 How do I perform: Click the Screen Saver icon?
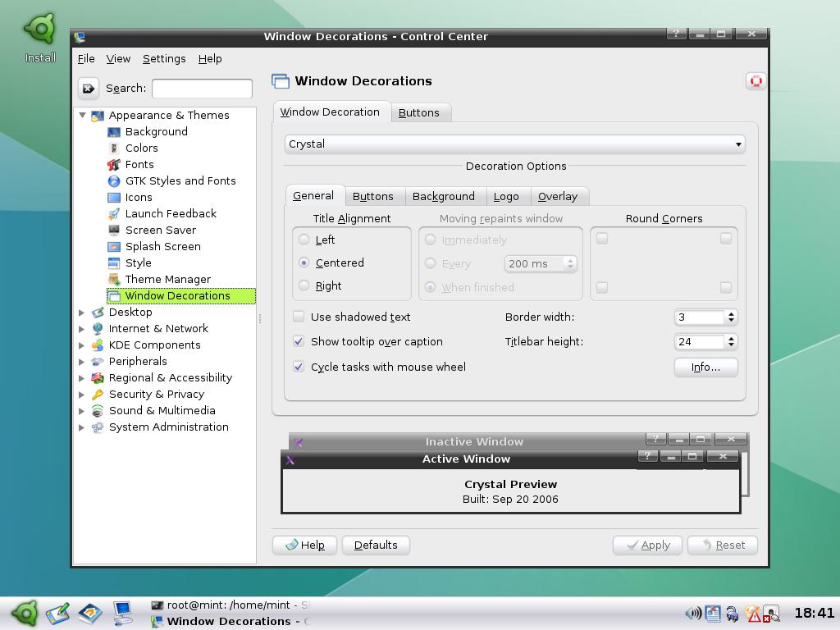(113, 231)
